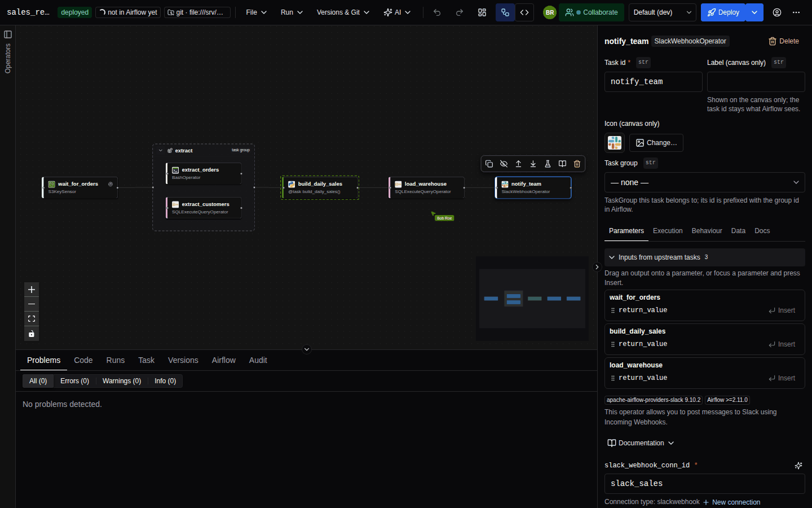Screen dimensions: 812x508
Task: Open the user account icon
Action: pyautogui.click(x=777, y=12)
